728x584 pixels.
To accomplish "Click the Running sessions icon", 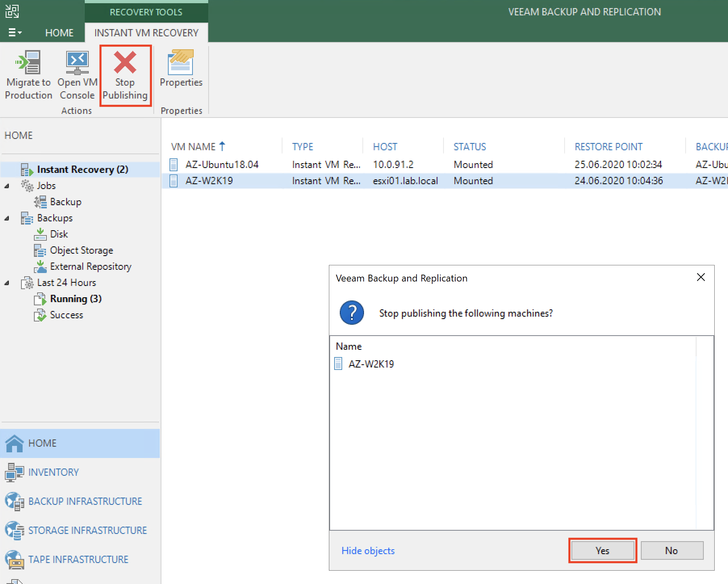I will [40, 299].
